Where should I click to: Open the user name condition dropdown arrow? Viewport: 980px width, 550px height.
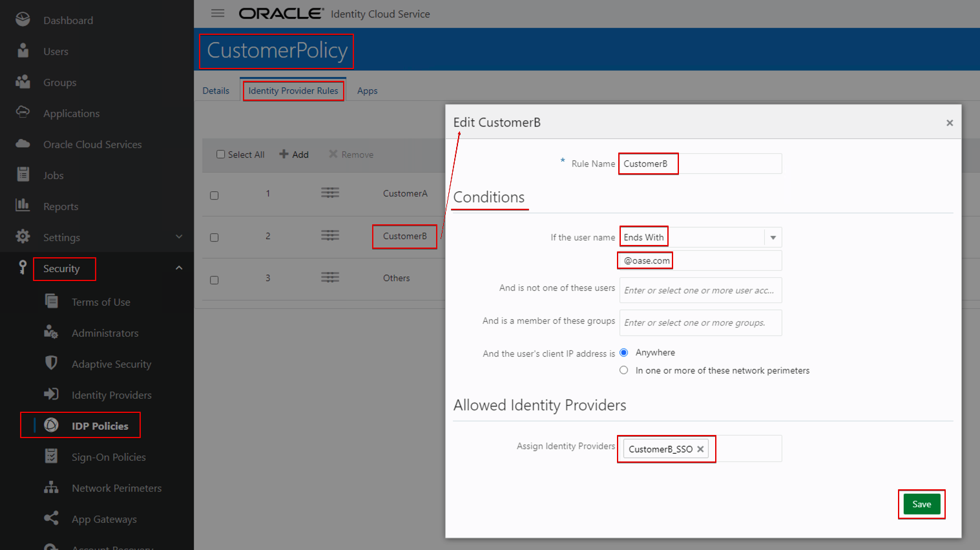click(x=773, y=237)
